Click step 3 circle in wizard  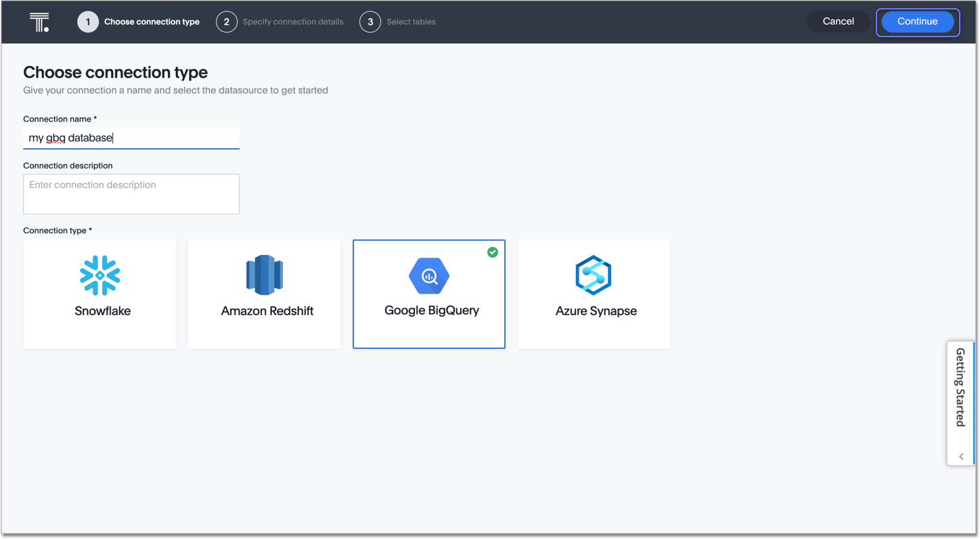[x=370, y=22]
